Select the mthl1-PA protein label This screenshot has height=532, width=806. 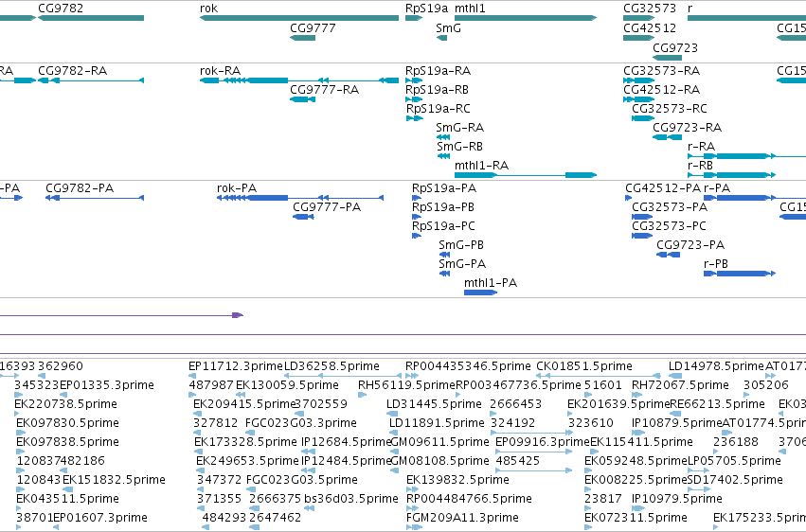(491, 283)
